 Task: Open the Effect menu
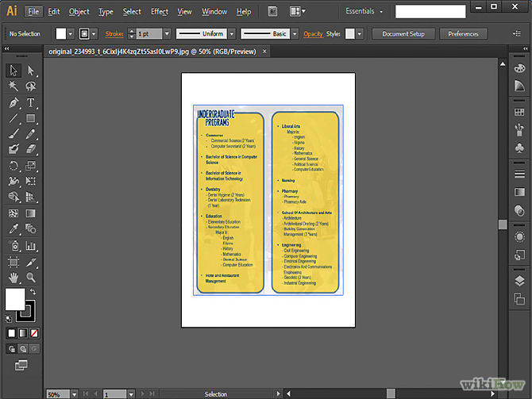point(159,12)
